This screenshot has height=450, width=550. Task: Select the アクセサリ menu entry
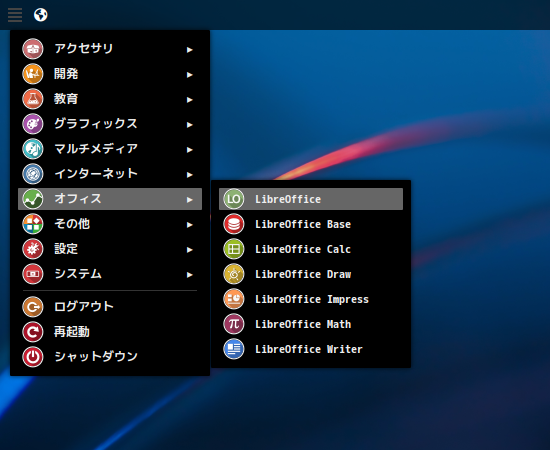click(x=110, y=49)
